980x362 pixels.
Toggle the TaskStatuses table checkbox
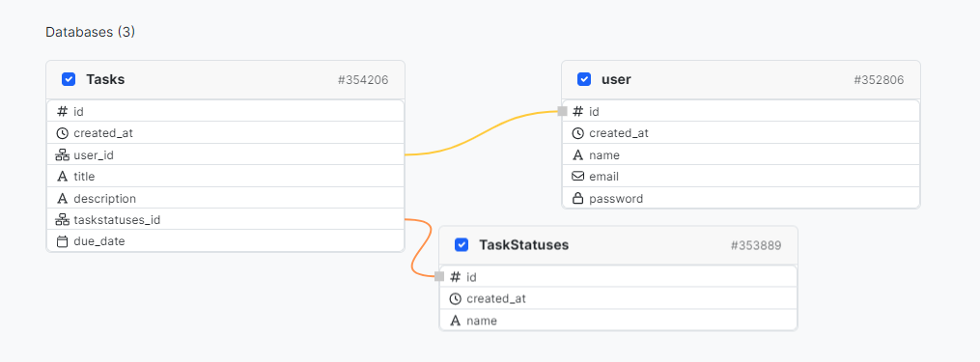[462, 245]
